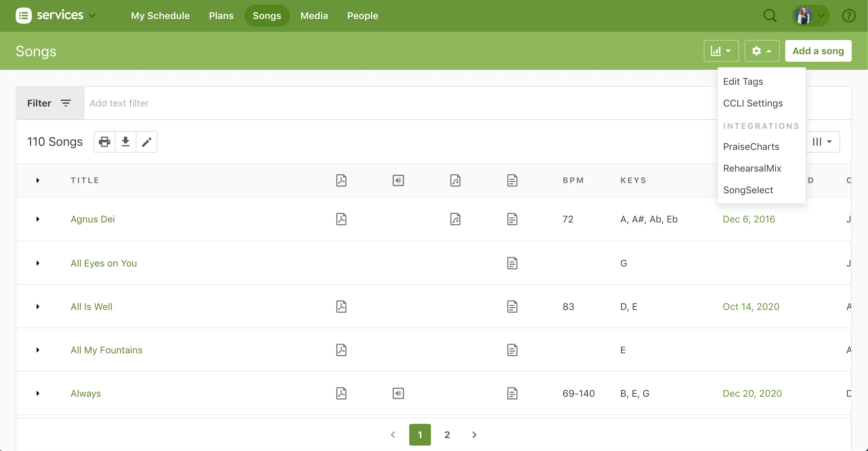Download the song list
Screen dimensions: 868x451
tap(125, 141)
